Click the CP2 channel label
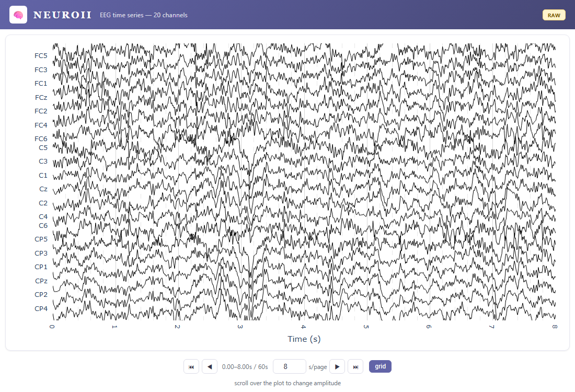Screen dimensions: 575x392 click(x=41, y=295)
